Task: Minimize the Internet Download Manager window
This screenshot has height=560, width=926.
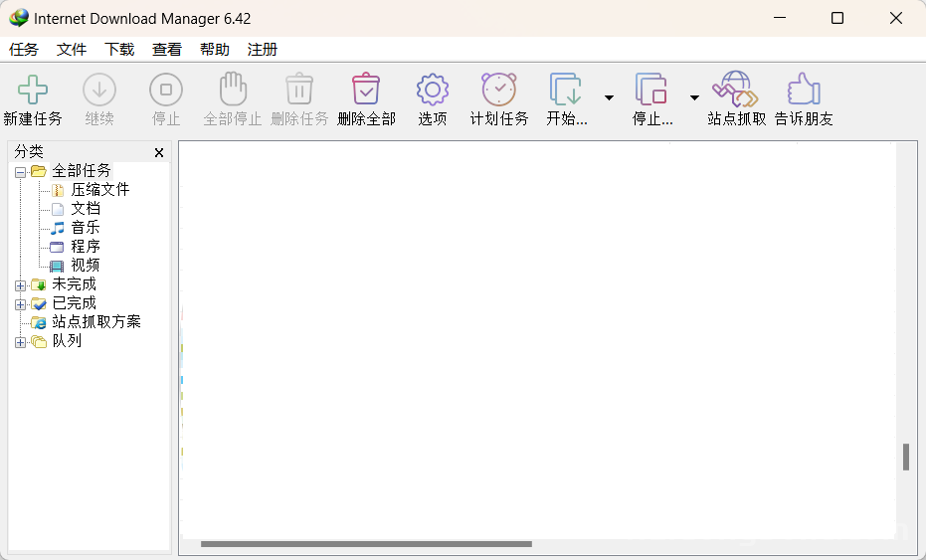Action: [x=780, y=18]
